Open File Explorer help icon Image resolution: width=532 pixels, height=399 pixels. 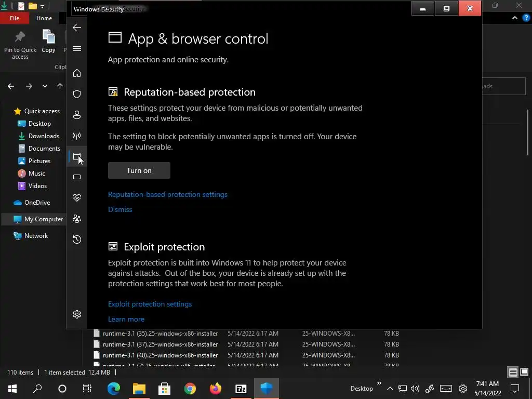pyautogui.click(x=526, y=18)
